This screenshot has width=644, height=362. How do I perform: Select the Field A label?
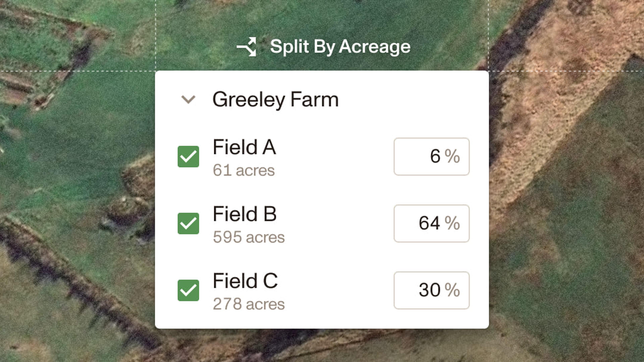tap(244, 147)
